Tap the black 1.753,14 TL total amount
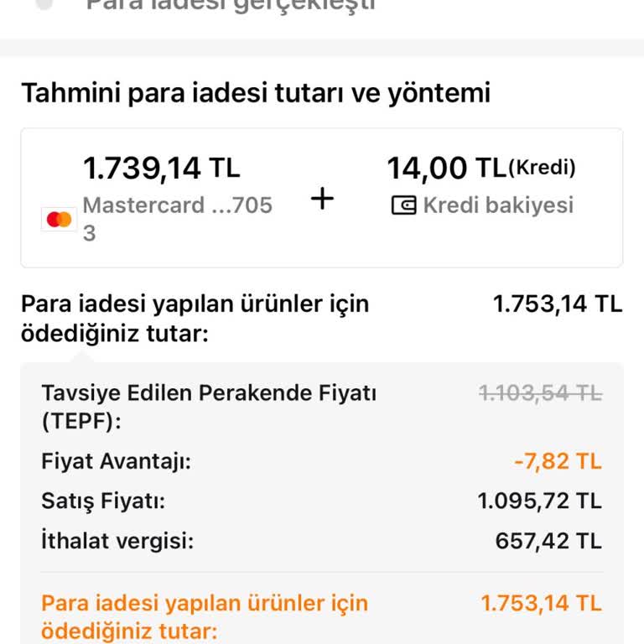Image resolution: width=644 pixels, height=644 pixels. point(558,304)
